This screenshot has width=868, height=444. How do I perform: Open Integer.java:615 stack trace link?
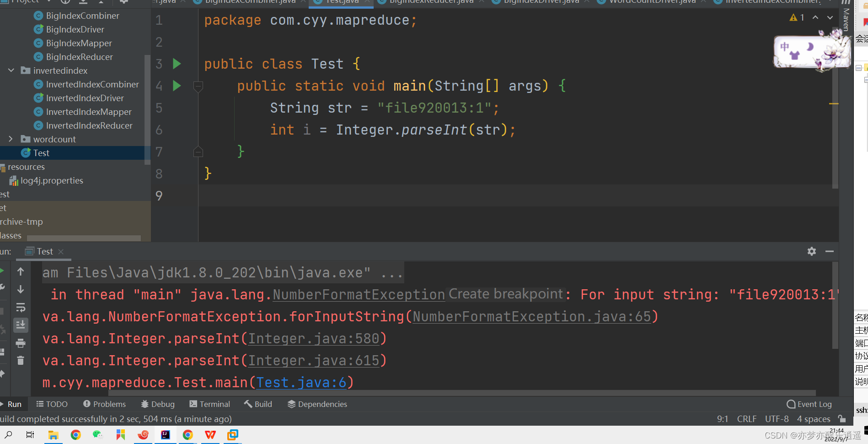click(314, 361)
